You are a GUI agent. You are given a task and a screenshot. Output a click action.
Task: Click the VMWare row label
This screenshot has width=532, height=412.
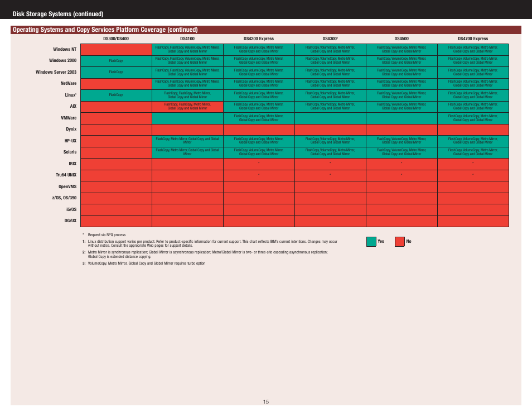coord(69,118)
